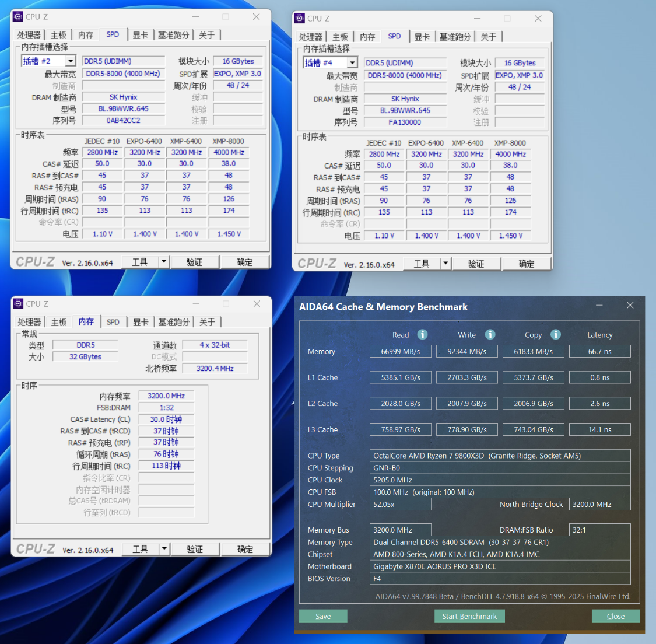Image resolution: width=656 pixels, height=644 pixels.
Task: Click 确定 button in slot #2 window
Action: click(245, 262)
